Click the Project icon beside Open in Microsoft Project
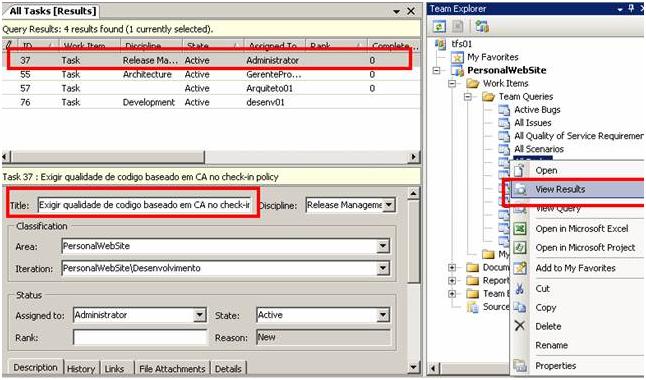 click(520, 248)
